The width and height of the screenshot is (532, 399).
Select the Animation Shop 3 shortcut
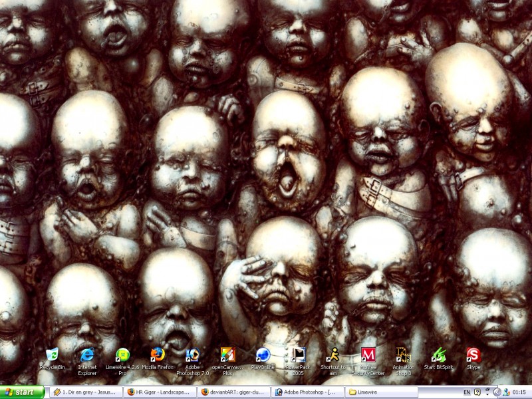404,361
